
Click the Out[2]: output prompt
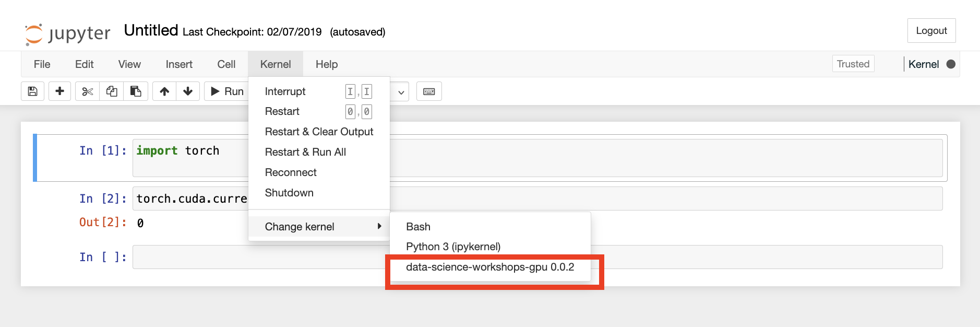[103, 222]
